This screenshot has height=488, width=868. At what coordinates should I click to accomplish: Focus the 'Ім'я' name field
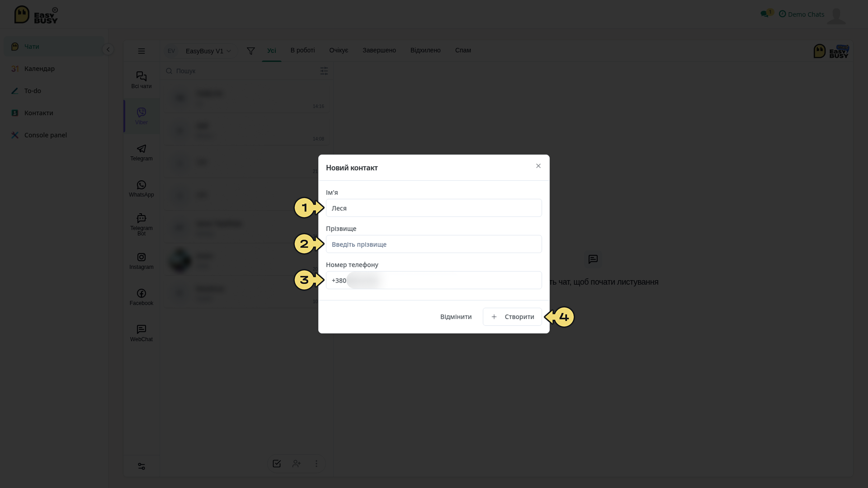pos(434,208)
